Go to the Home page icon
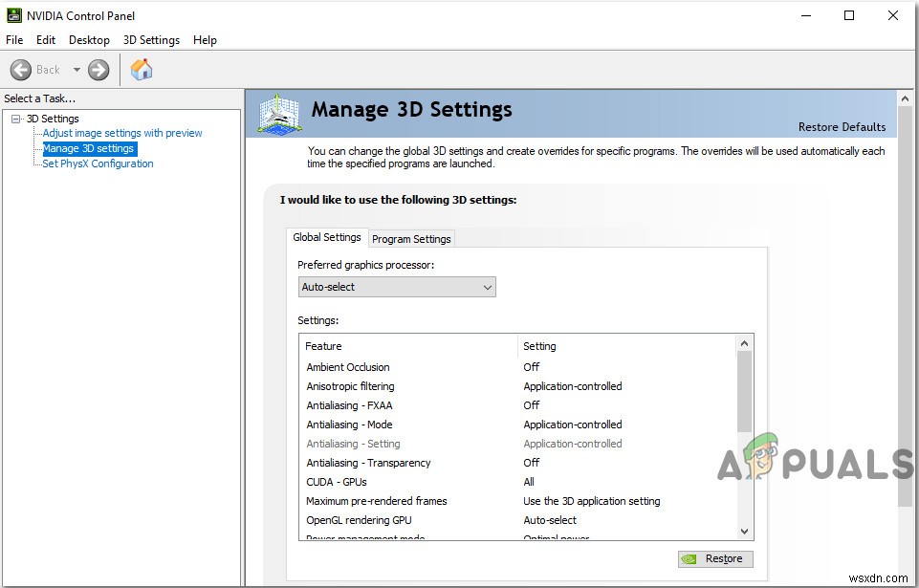Image resolution: width=919 pixels, height=588 pixels. click(x=142, y=69)
